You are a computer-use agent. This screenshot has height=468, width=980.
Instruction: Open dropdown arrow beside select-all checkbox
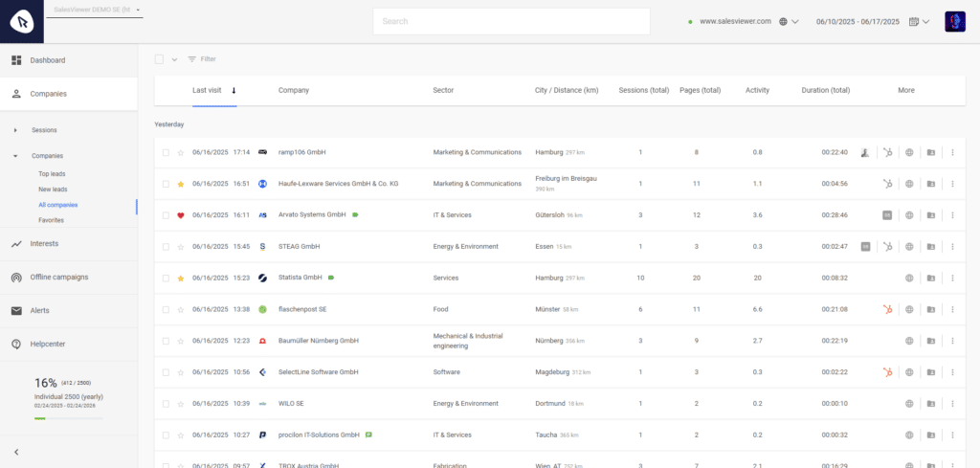[174, 59]
